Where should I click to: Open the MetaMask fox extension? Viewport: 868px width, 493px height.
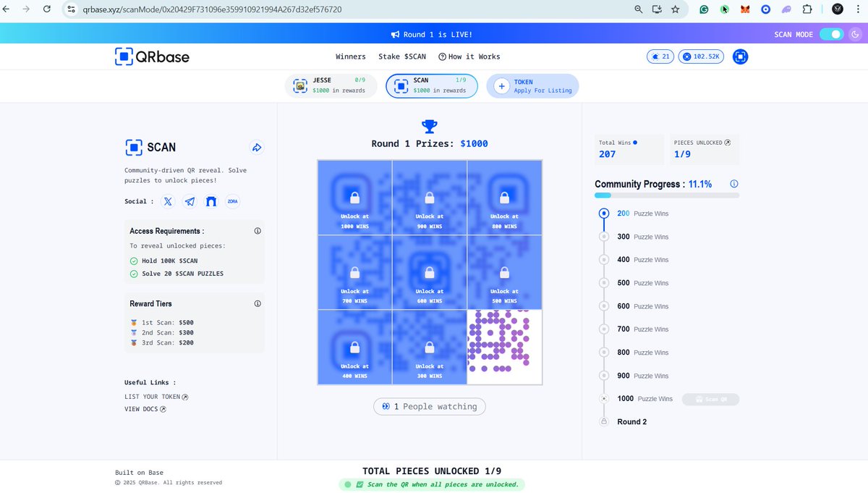pos(745,9)
